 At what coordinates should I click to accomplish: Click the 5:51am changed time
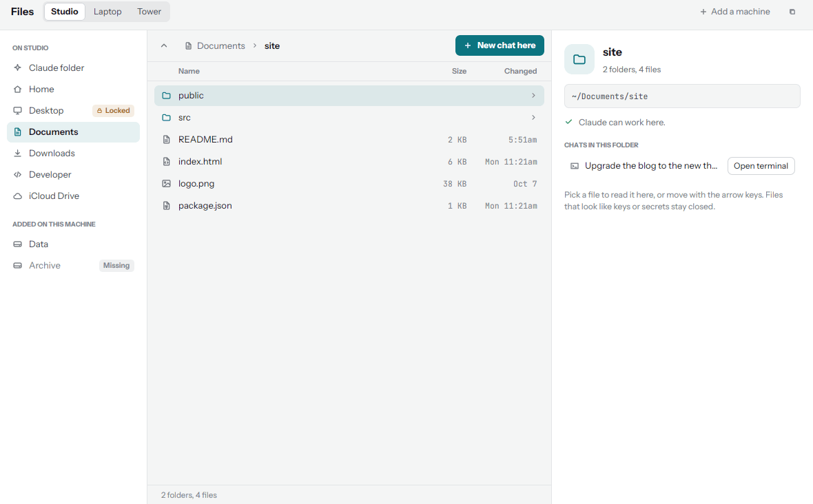coord(523,140)
